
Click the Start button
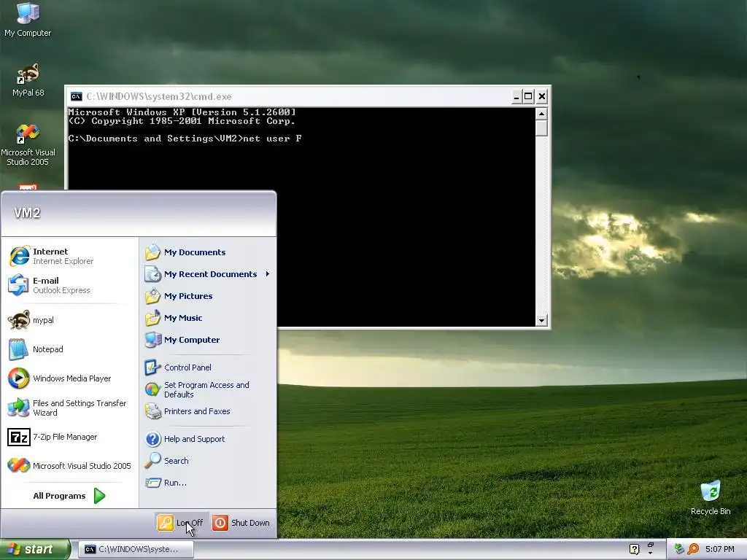click(x=35, y=549)
